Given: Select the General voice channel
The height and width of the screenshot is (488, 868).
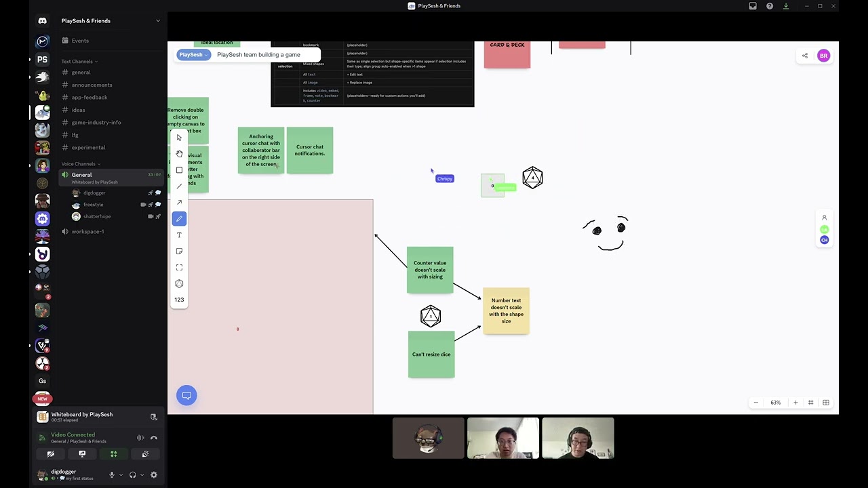Looking at the screenshot, I should (x=111, y=178).
